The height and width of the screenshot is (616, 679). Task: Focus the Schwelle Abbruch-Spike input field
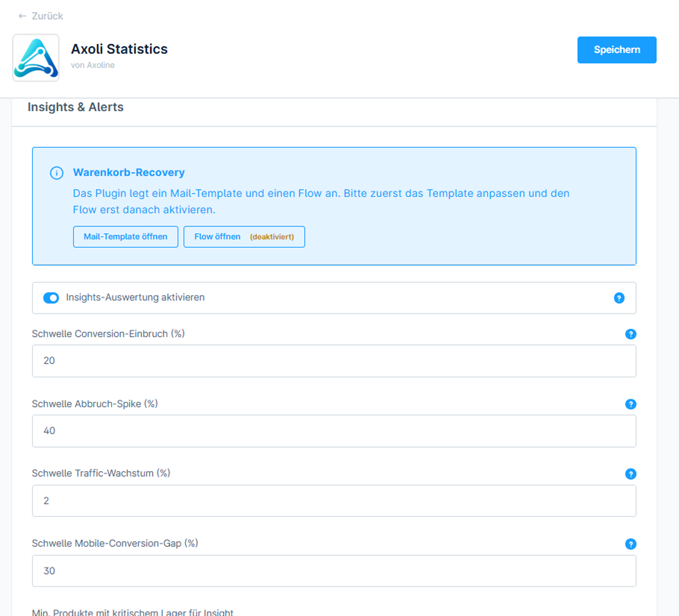pos(334,431)
